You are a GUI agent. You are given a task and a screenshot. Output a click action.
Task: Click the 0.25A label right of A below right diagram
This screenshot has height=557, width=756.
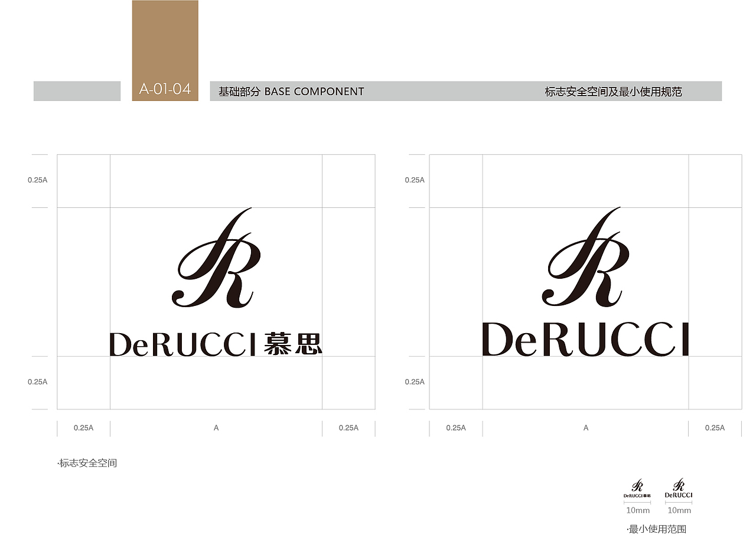click(x=715, y=428)
